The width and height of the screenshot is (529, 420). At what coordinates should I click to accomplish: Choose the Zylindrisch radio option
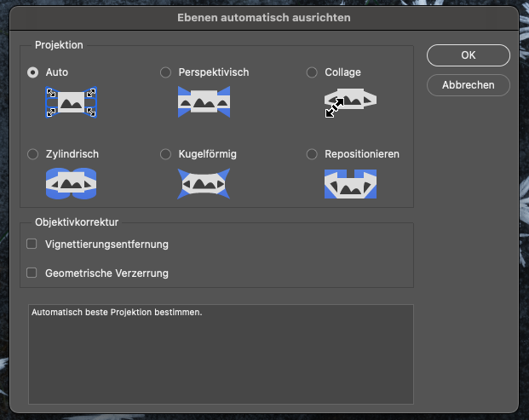32,154
